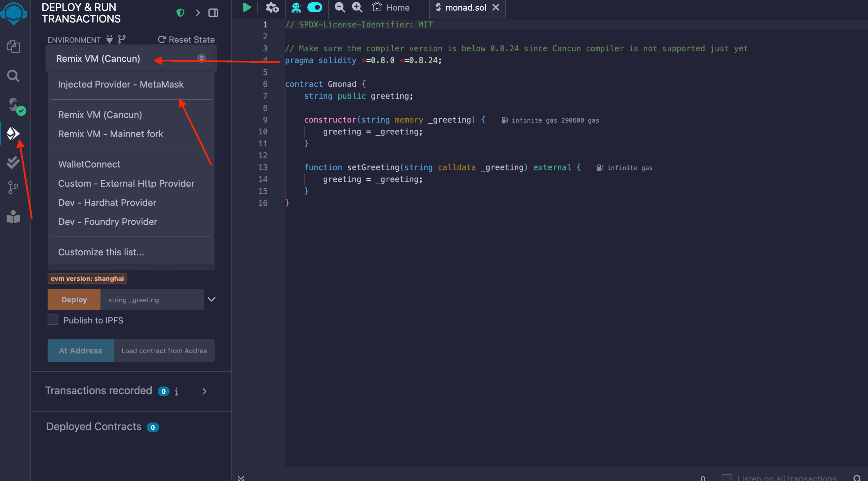The height and width of the screenshot is (481, 868).
Task: Click the Reset State button
Action: click(x=186, y=39)
